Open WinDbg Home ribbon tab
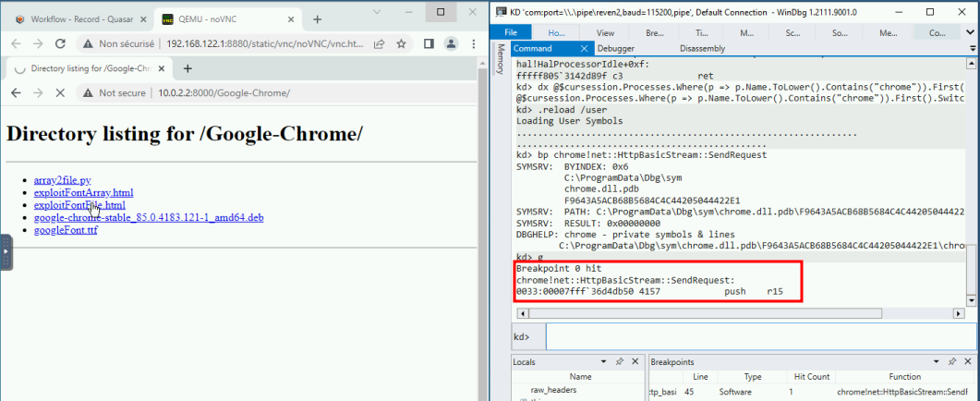 [x=556, y=32]
